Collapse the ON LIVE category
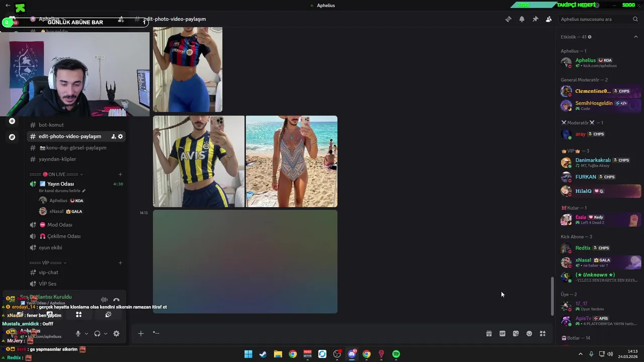Screen dimensions: 644x362 56,174
